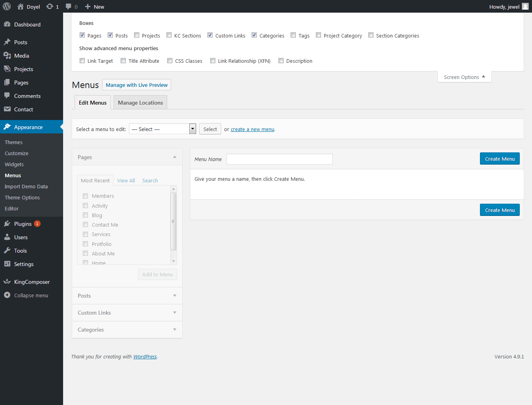The width and height of the screenshot is (532, 405).
Task: Click the Menu Name text field
Action: (x=280, y=159)
